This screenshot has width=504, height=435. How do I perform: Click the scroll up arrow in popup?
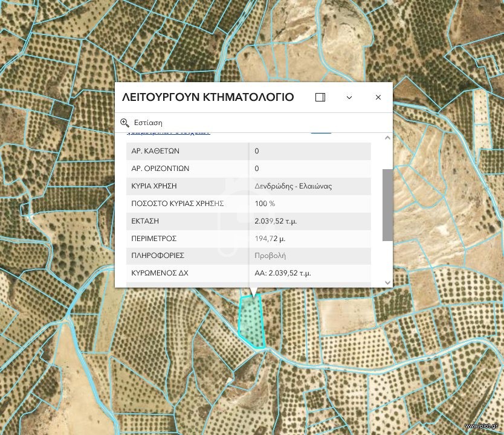[387, 138]
